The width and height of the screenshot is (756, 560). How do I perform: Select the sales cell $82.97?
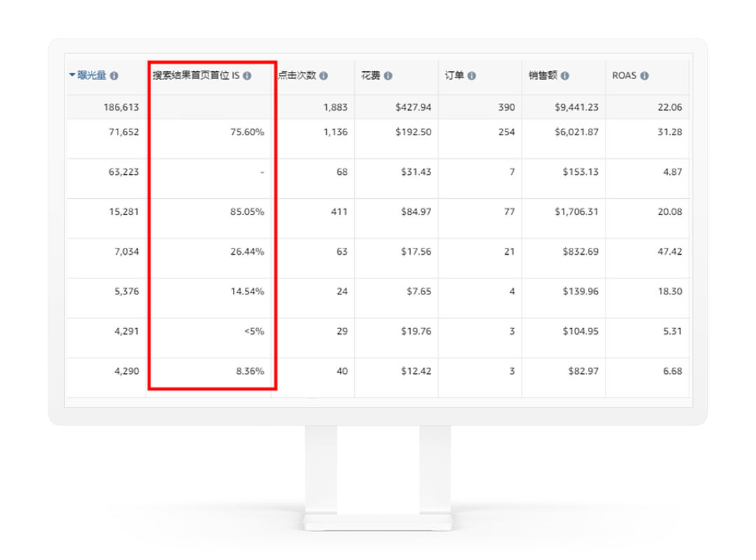583,371
